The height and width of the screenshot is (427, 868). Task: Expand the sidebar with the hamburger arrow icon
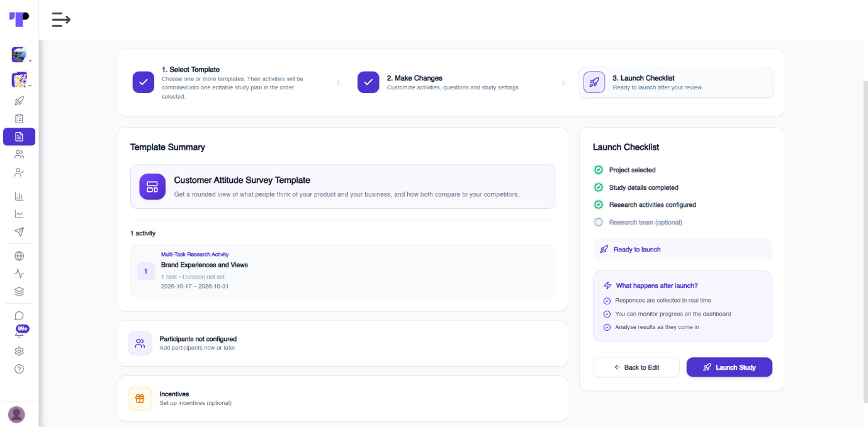point(61,19)
